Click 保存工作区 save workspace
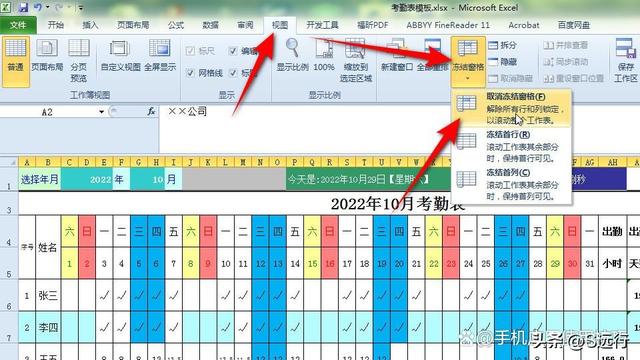 coord(626,60)
